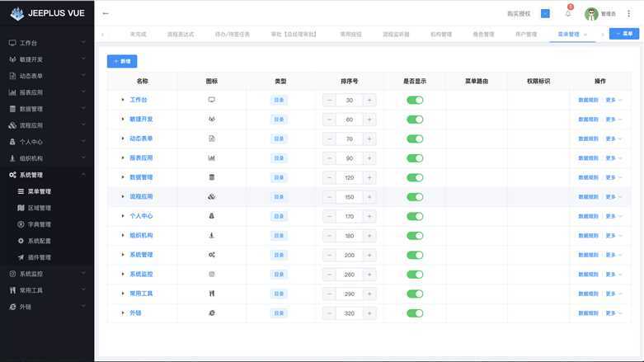Screen dimensions: 644x362
Task: Click the 系统监控 sidebar icon
Action: point(12,274)
